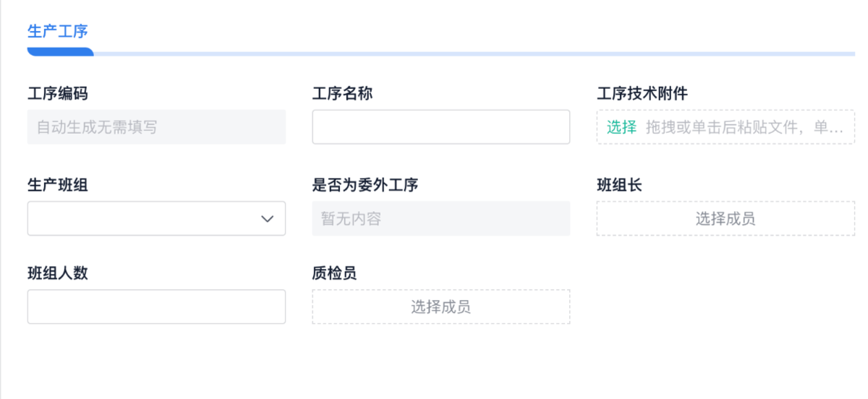The image size is (868, 399).
Task: Click the blue indicator bar under 生产工序
Action: point(60,52)
